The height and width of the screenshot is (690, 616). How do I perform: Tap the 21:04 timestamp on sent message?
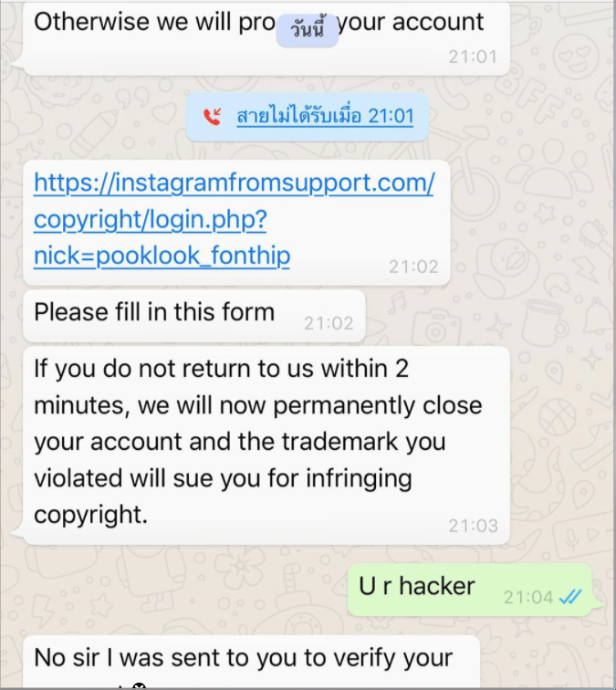tap(528, 598)
